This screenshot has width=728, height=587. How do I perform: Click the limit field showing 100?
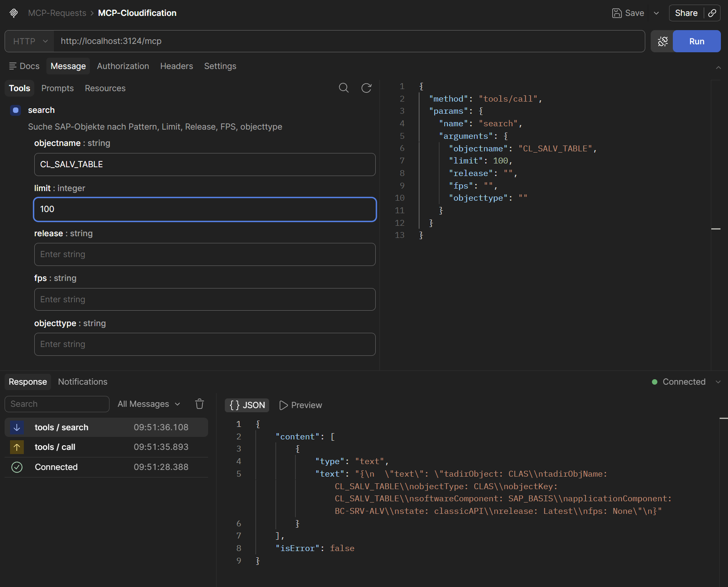coord(205,209)
